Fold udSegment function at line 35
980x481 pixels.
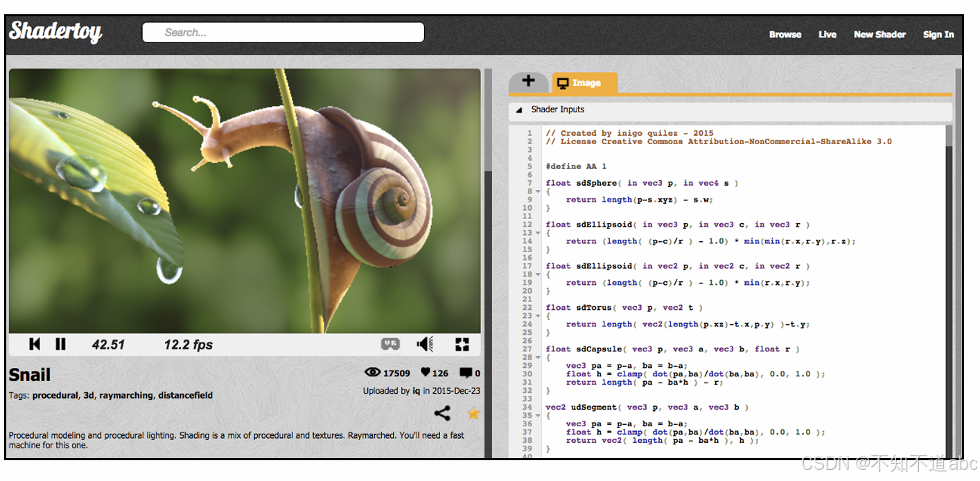pyautogui.click(x=537, y=417)
